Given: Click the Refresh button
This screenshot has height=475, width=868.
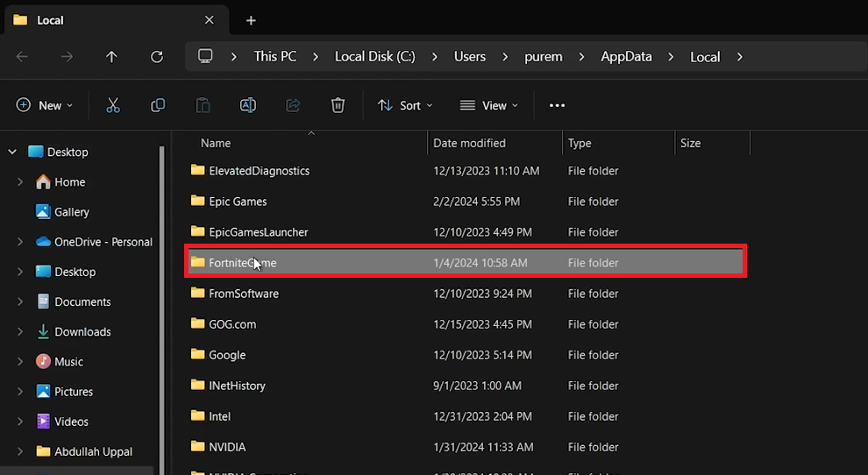Looking at the screenshot, I should (x=157, y=57).
